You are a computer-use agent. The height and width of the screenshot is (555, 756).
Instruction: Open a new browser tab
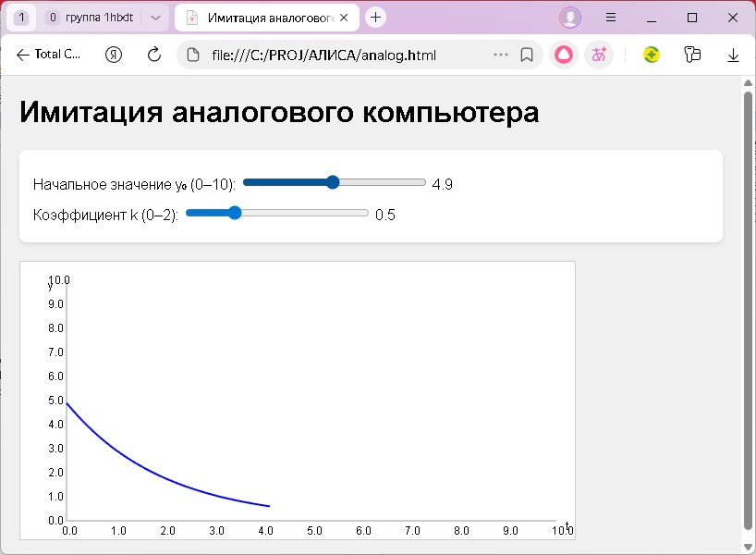click(x=375, y=18)
